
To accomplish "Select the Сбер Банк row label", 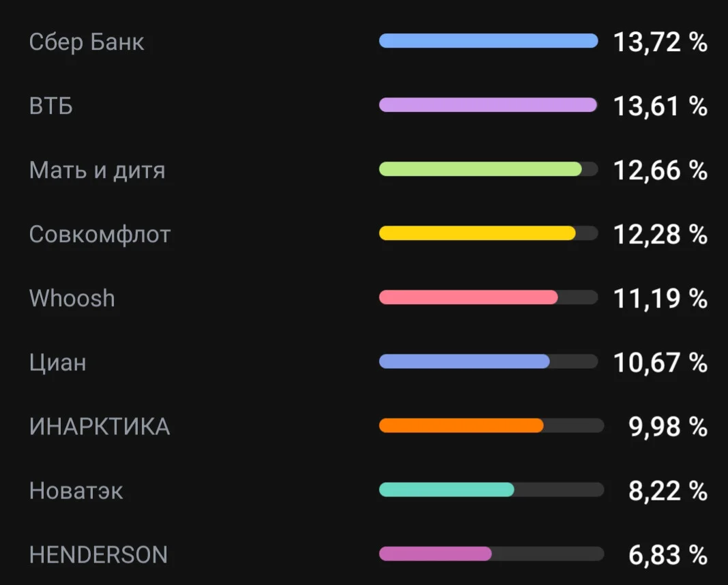I will point(87,42).
